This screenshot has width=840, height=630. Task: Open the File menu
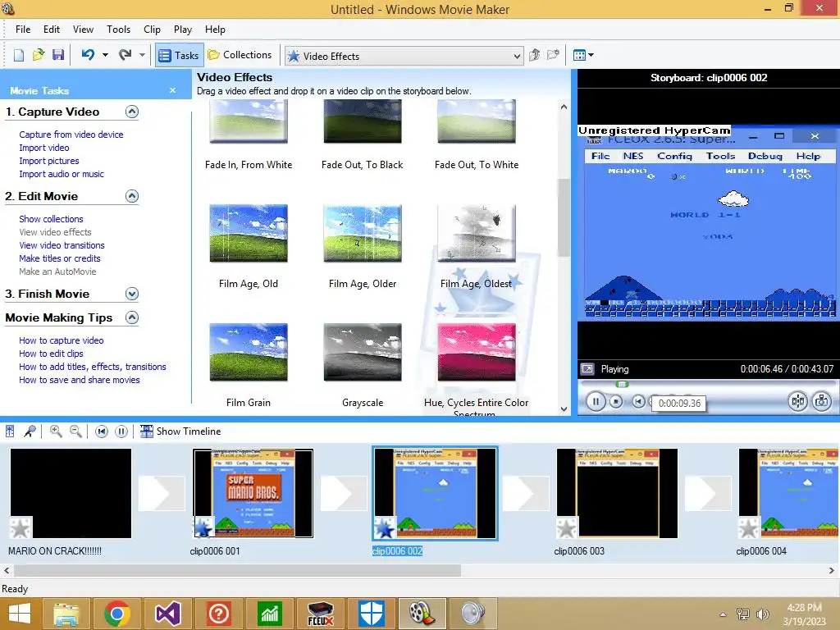[x=23, y=30]
